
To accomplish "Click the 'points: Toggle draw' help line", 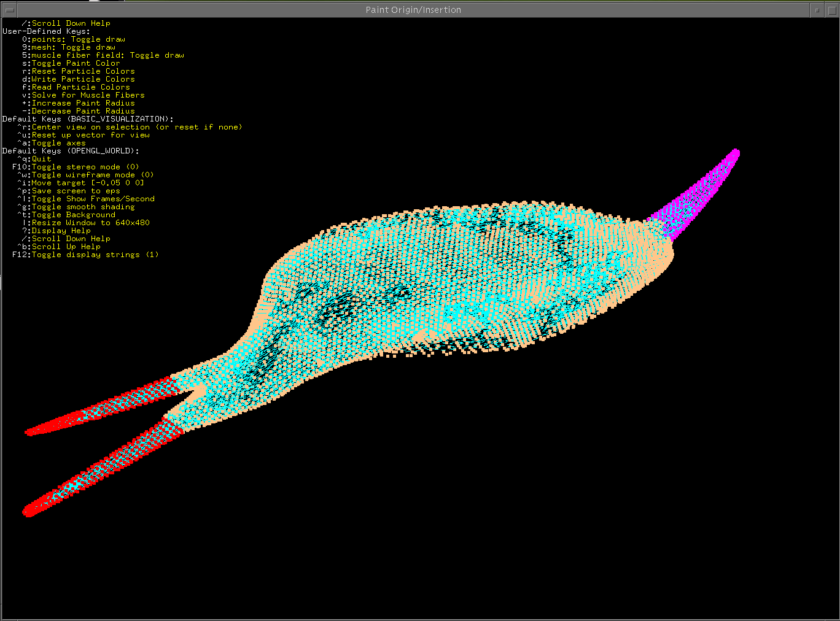I will tap(78, 39).
